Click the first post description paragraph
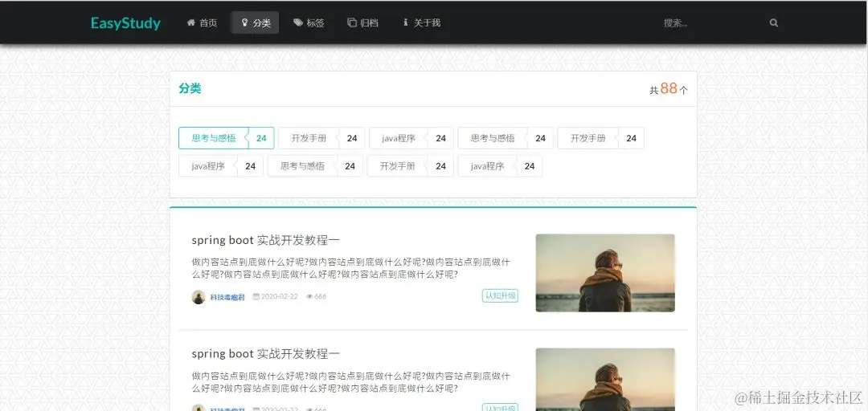 pyautogui.click(x=351, y=268)
